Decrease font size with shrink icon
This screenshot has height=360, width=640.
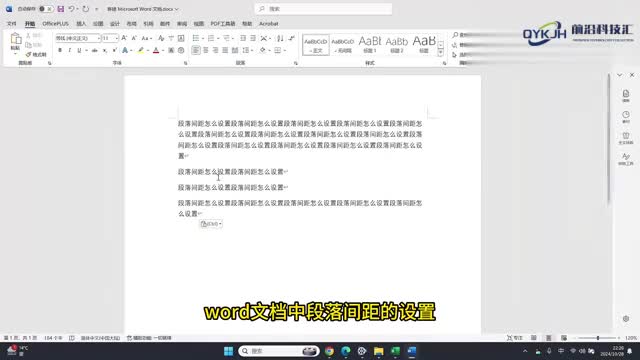(x=134, y=38)
